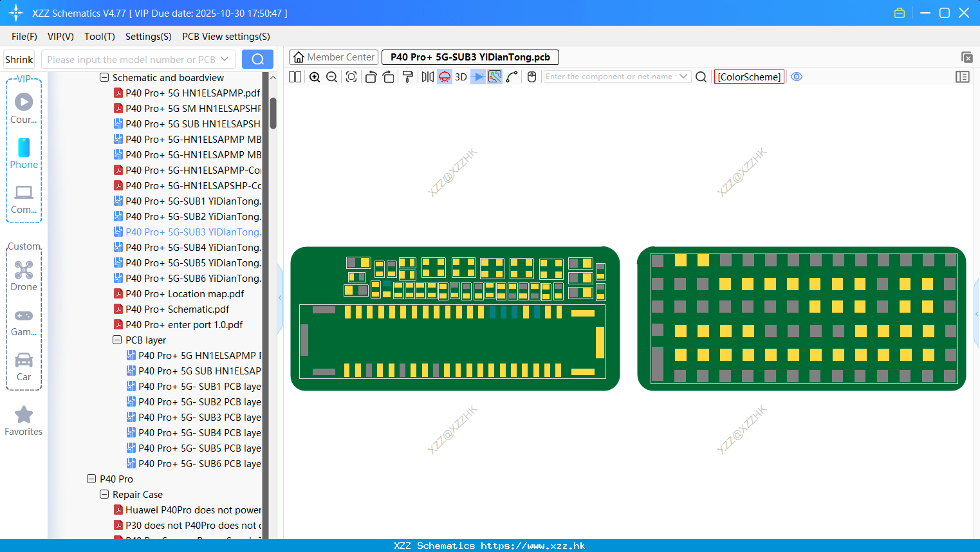Viewport: 980px width, 552px height.
Task: Open the VIP(V) menu
Action: 60,37
